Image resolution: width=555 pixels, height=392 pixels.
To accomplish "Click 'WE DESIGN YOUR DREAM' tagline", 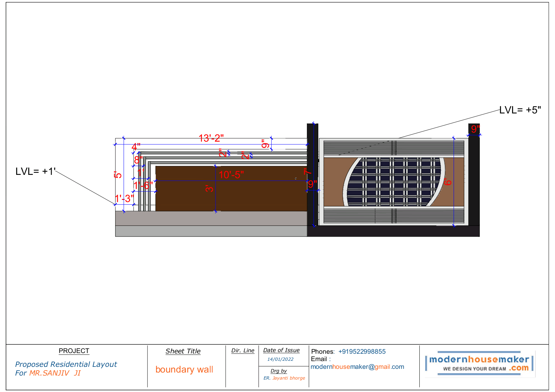I will (x=474, y=369).
